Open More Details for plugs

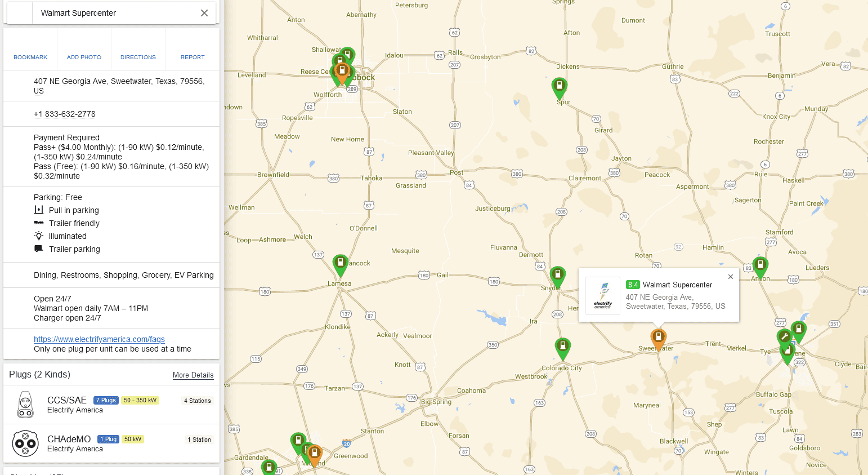193,375
